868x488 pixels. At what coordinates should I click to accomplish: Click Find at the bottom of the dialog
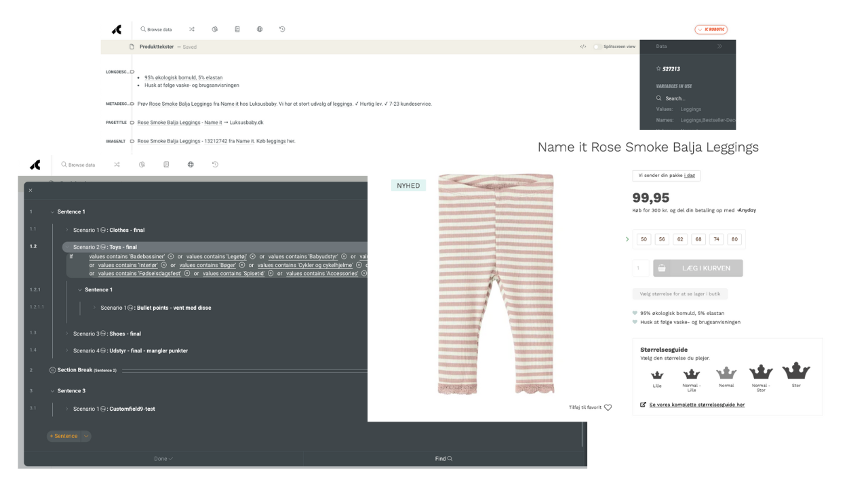click(443, 459)
